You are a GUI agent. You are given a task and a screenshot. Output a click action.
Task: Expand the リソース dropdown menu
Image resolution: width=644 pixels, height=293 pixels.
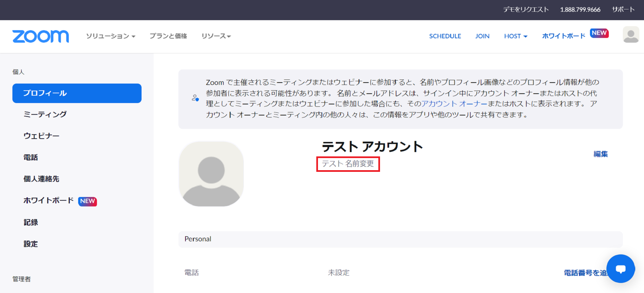tap(216, 36)
